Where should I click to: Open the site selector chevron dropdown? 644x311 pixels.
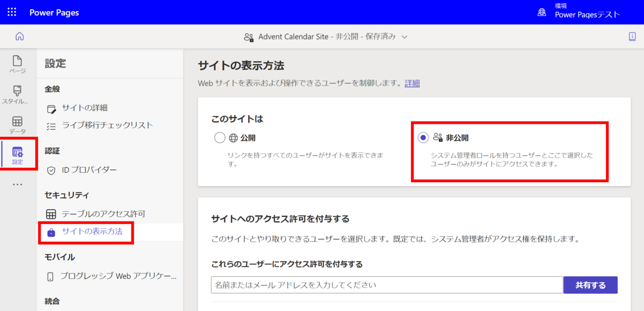pyautogui.click(x=405, y=37)
